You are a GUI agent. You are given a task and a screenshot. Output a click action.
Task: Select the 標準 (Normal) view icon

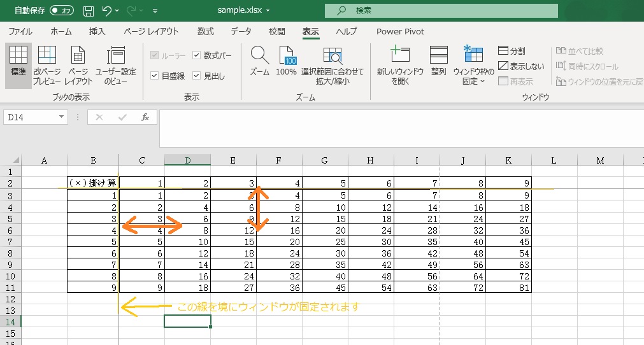[x=18, y=55]
